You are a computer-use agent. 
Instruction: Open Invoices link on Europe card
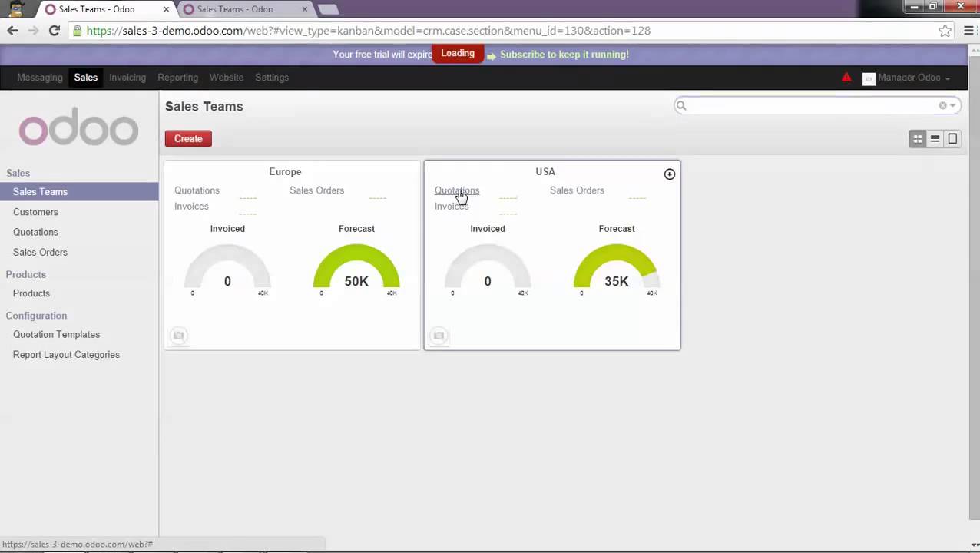tap(191, 207)
